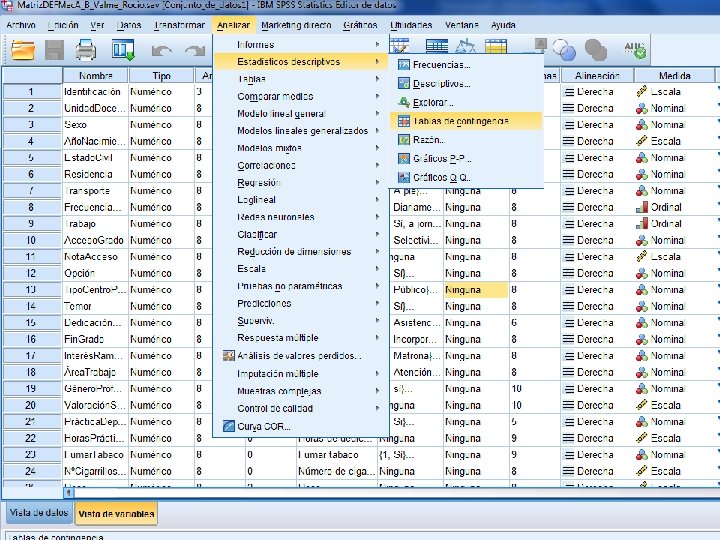Click the Frecuencias icon in submenu
The width and height of the screenshot is (720, 540).
tap(404, 65)
